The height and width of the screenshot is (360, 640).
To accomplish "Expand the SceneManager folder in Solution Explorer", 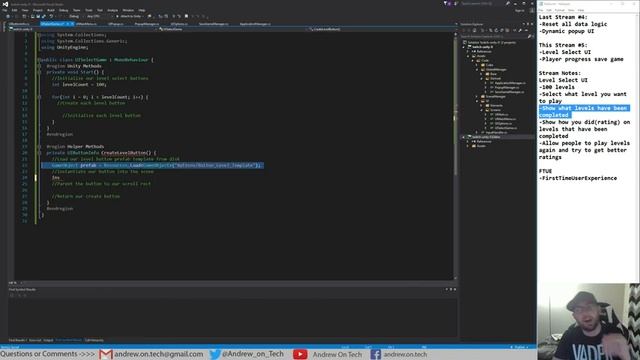I will [x=477, y=96].
